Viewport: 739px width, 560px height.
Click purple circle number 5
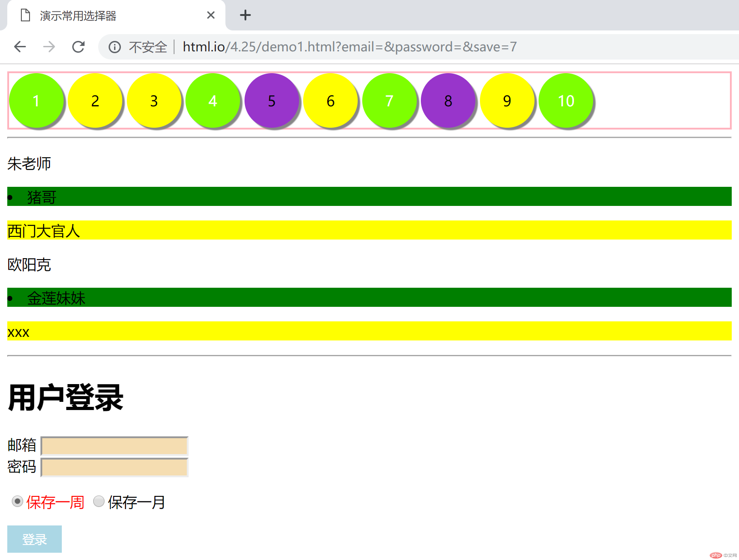(272, 100)
